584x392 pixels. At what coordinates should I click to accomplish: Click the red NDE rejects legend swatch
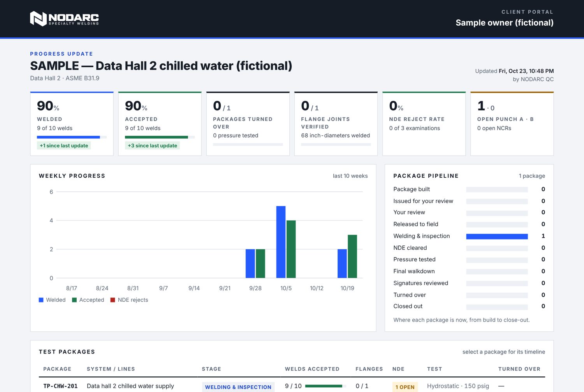point(113,300)
